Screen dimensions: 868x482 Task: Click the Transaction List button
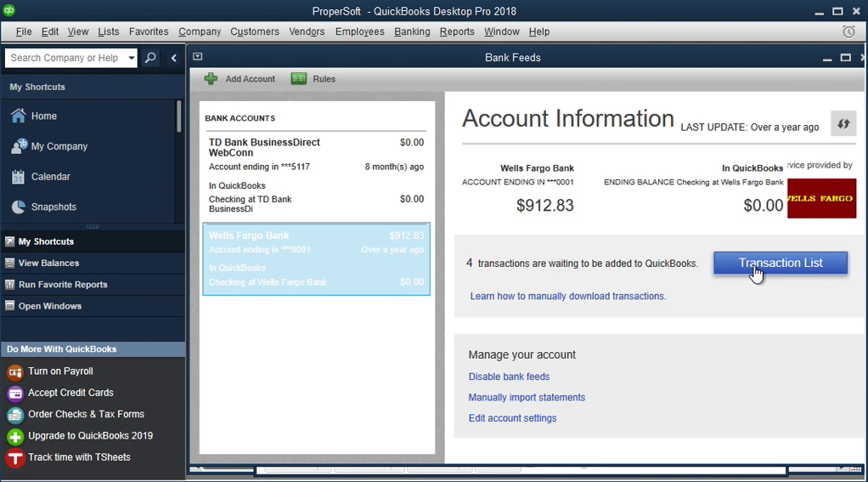point(781,263)
